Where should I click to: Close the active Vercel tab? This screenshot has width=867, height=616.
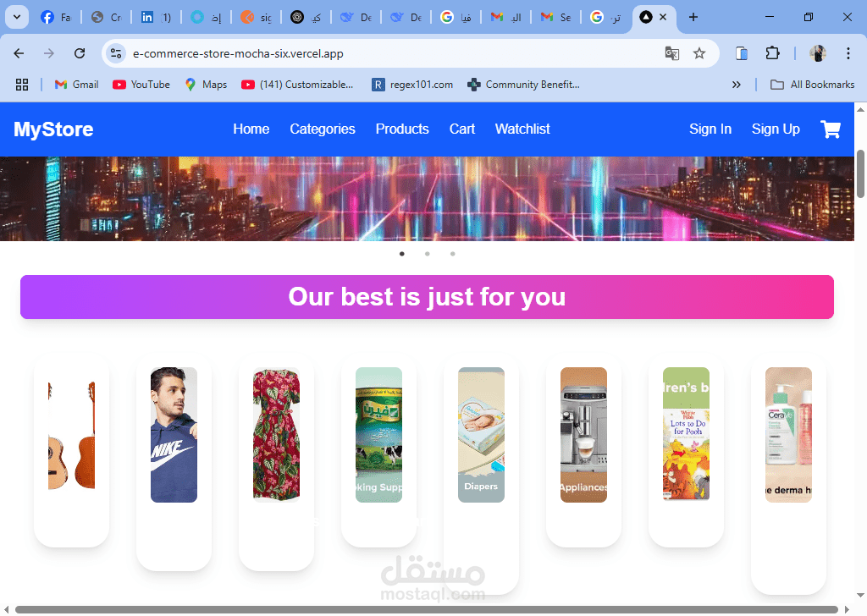[663, 17]
